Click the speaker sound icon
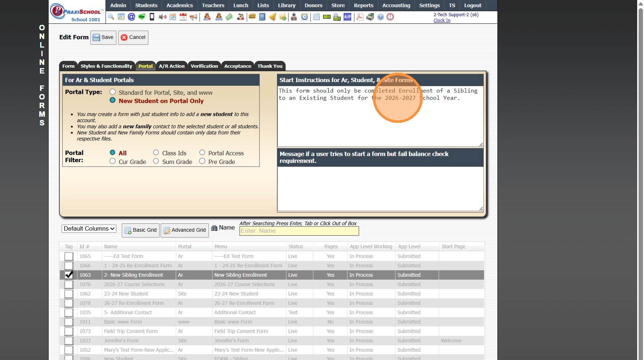 click(162, 17)
